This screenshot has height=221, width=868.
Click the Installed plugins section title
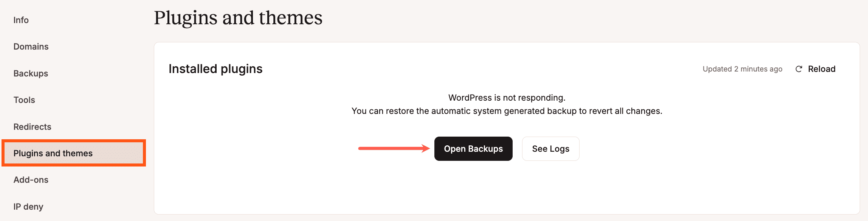pyautogui.click(x=215, y=69)
